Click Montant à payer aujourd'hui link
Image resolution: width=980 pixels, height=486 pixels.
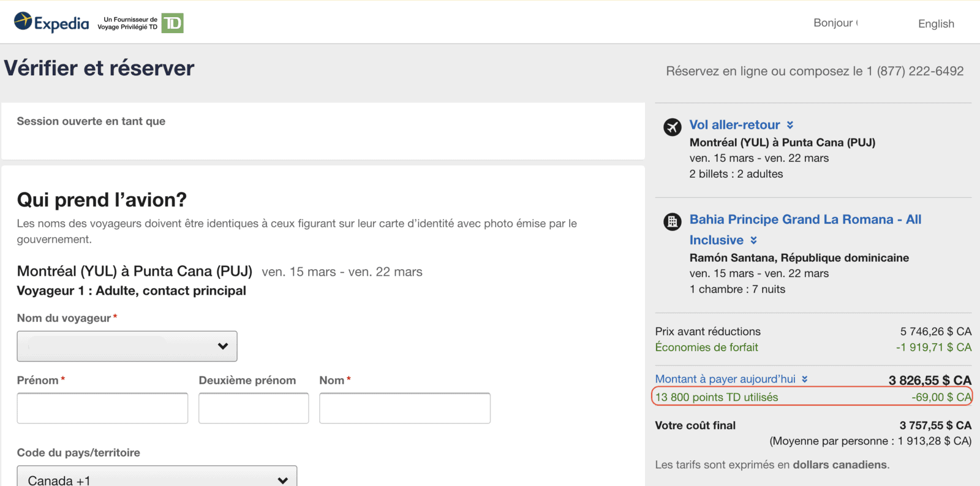(x=725, y=379)
